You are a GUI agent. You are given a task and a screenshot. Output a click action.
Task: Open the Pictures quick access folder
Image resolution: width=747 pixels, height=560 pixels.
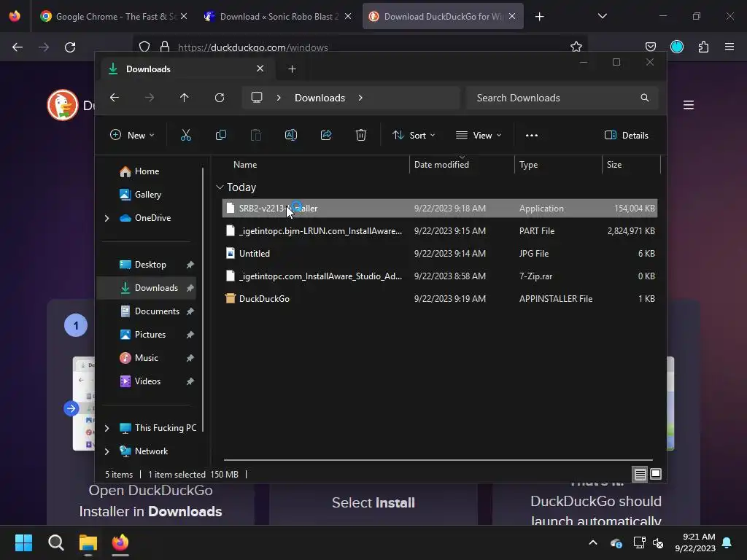[150, 335]
